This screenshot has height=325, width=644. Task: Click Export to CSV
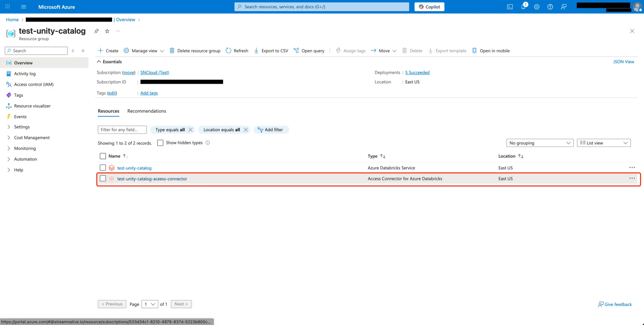[x=271, y=51]
